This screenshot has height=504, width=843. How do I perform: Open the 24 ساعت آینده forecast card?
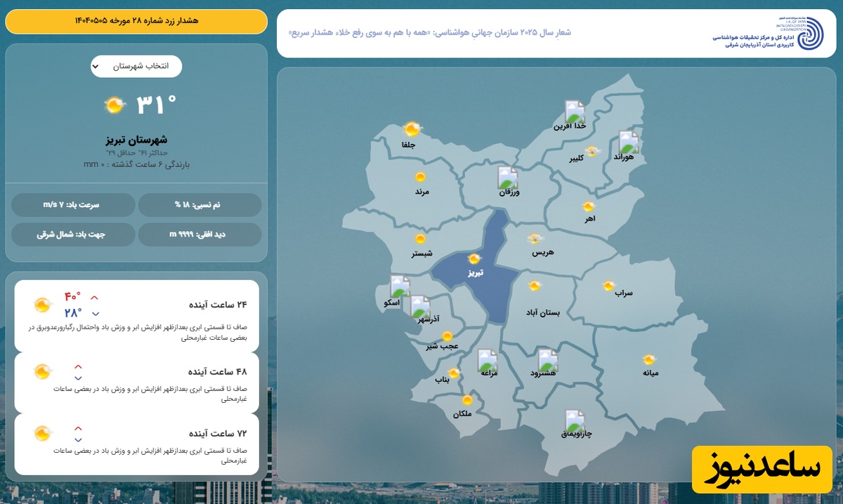tap(136, 315)
